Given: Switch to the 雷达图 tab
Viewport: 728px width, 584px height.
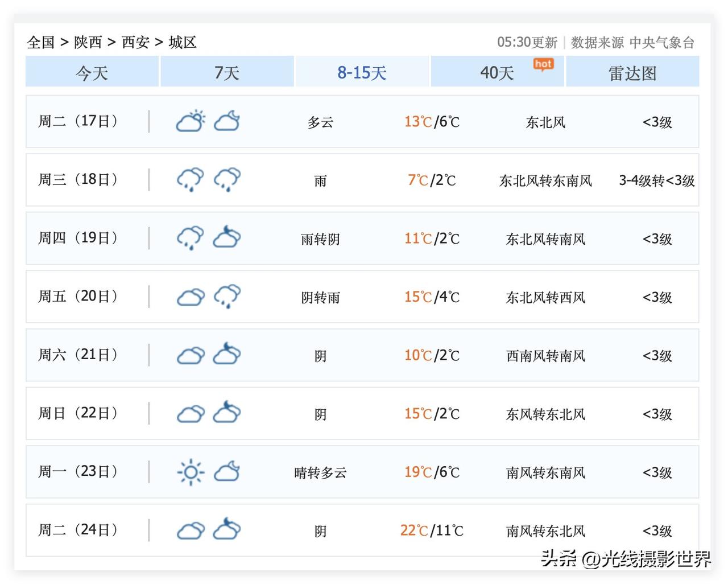Looking at the screenshot, I should [632, 72].
